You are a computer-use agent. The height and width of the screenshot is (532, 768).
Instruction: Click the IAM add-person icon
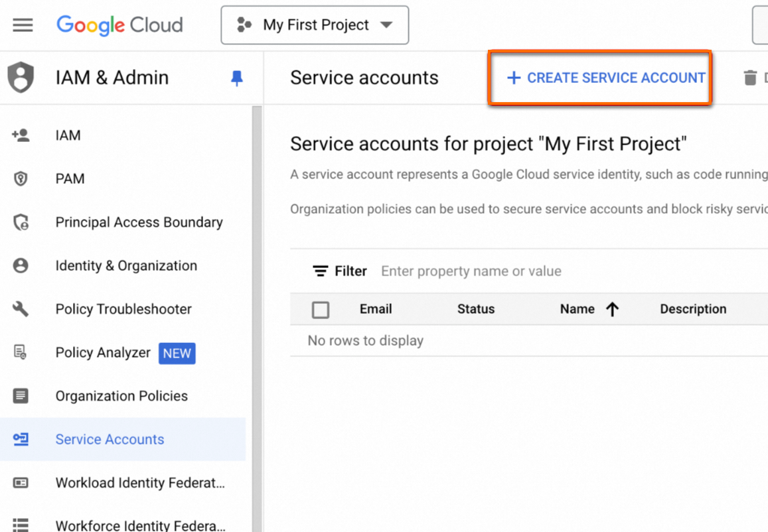click(21, 135)
